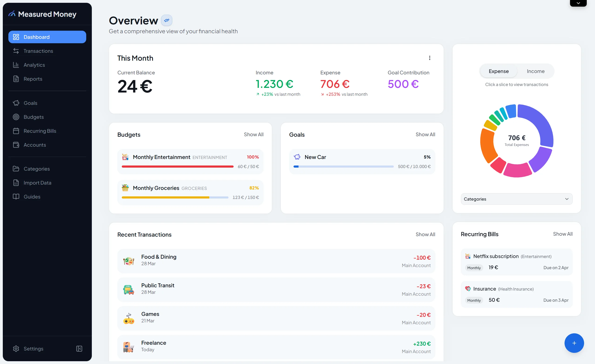Expand the dropdown arrow at top-right corner
Screen dimensions: 595x364
[578, 3]
